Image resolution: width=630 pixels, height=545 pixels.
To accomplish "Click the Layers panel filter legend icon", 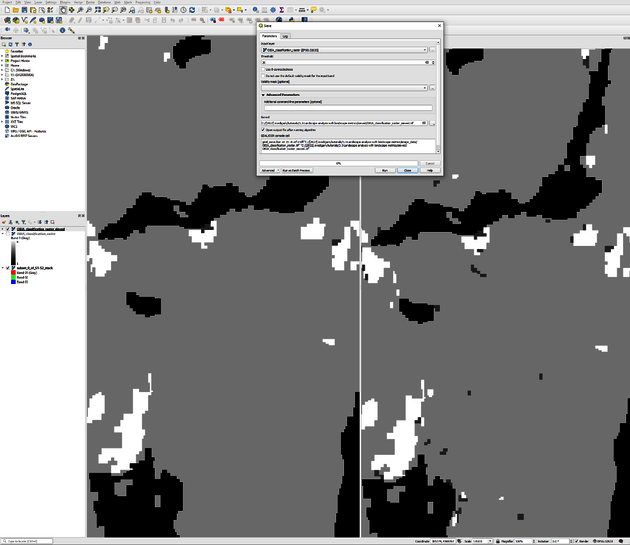I will [24, 222].
